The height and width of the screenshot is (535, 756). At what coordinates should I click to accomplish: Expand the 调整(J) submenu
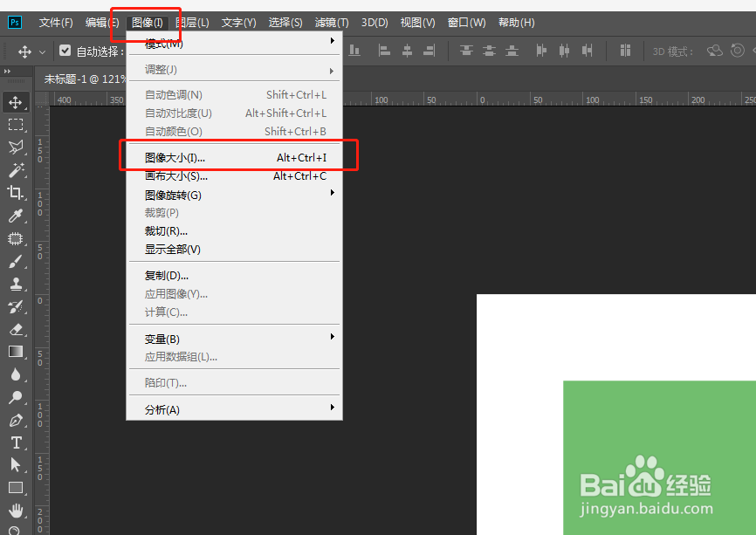234,70
